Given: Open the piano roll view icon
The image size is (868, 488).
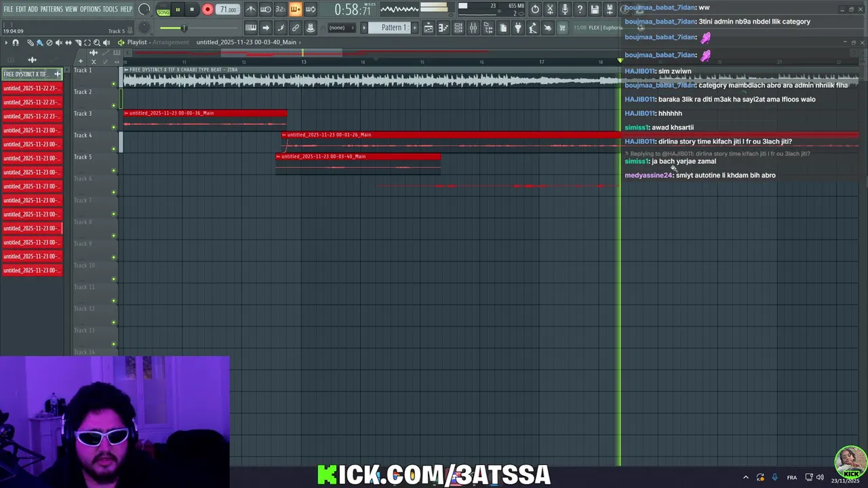Looking at the screenshot, I should click(443, 28).
